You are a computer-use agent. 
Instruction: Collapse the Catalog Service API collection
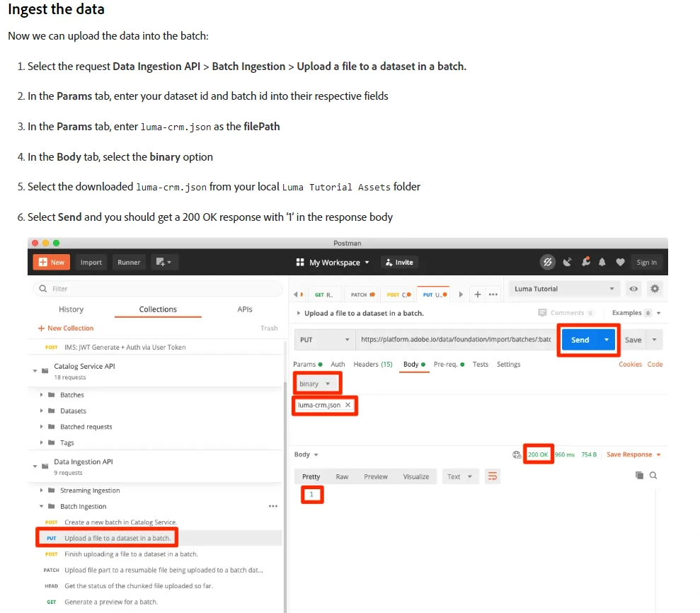pyautogui.click(x=35, y=371)
